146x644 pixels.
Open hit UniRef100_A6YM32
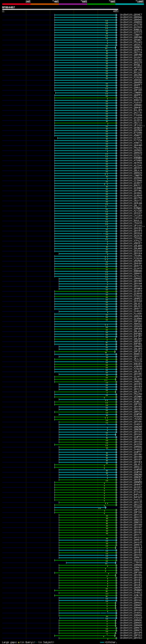(131, 67)
